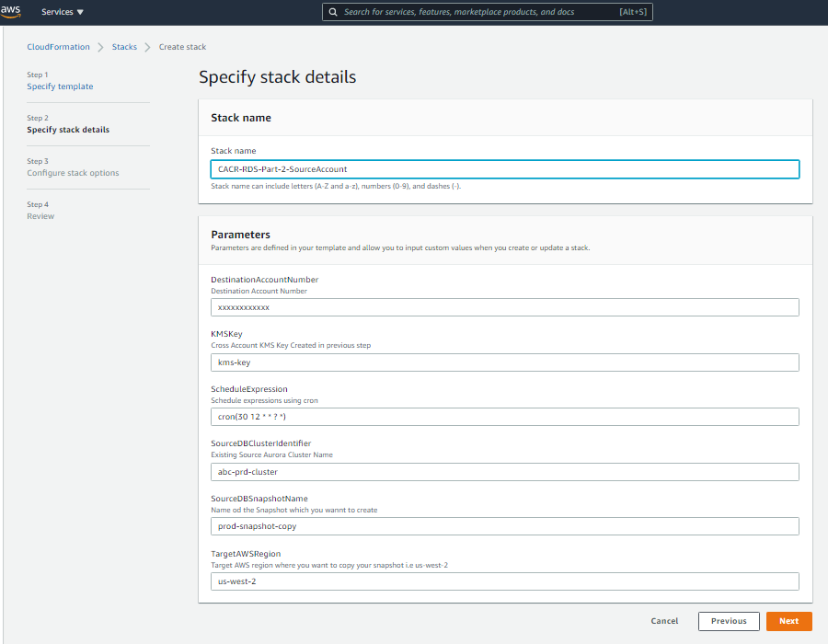Screen dimensions: 828x644
Task: Navigate to CloudFormation via breadcrumb
Action: (58, 46)
